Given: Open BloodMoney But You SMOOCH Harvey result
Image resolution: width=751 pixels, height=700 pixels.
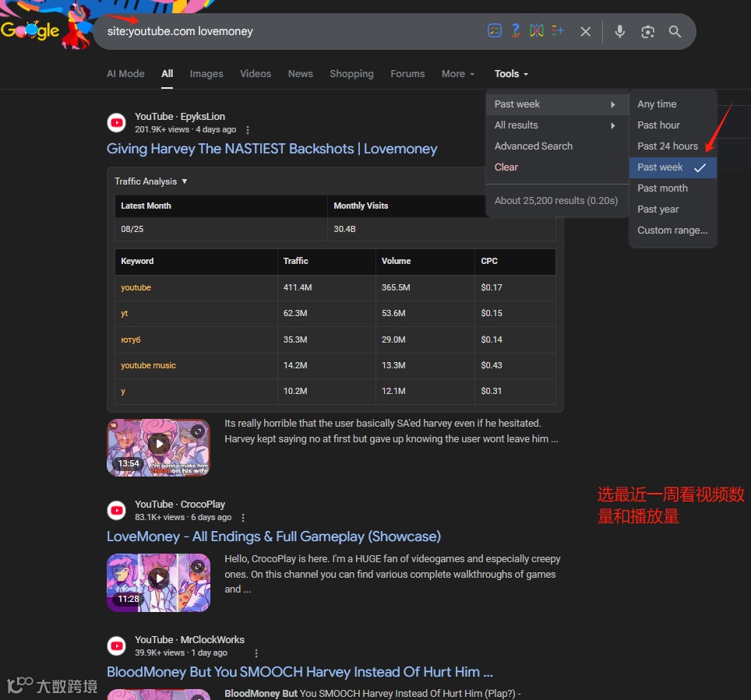Looking at the screenshot, I should point(300,672).
